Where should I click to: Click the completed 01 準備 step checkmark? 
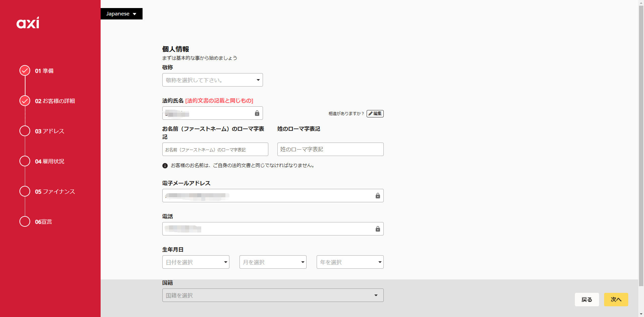[25, 70]
